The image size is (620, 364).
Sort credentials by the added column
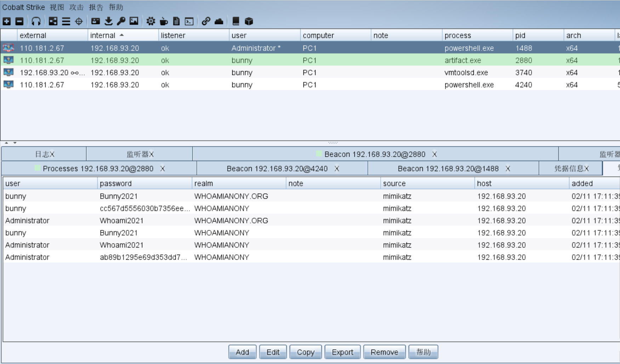pyautogui.click(x=594, y=183)
